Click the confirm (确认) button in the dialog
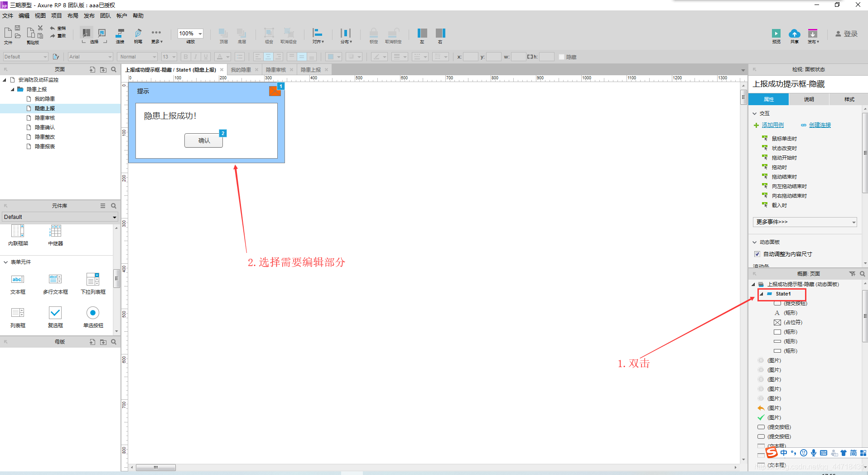Viewport: 868px width, 475px height. (204, 141)
